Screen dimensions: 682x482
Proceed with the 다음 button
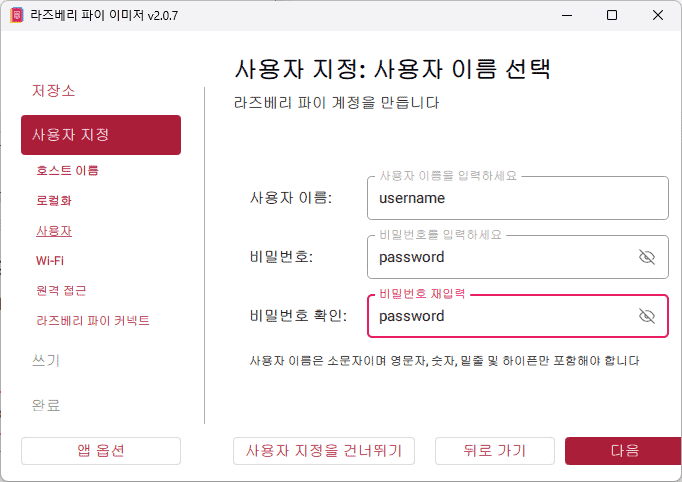[x=625, y=451]
